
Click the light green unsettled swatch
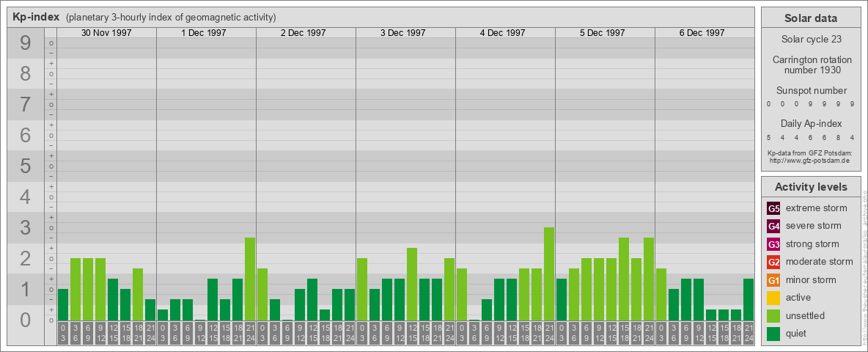(773, 316)
